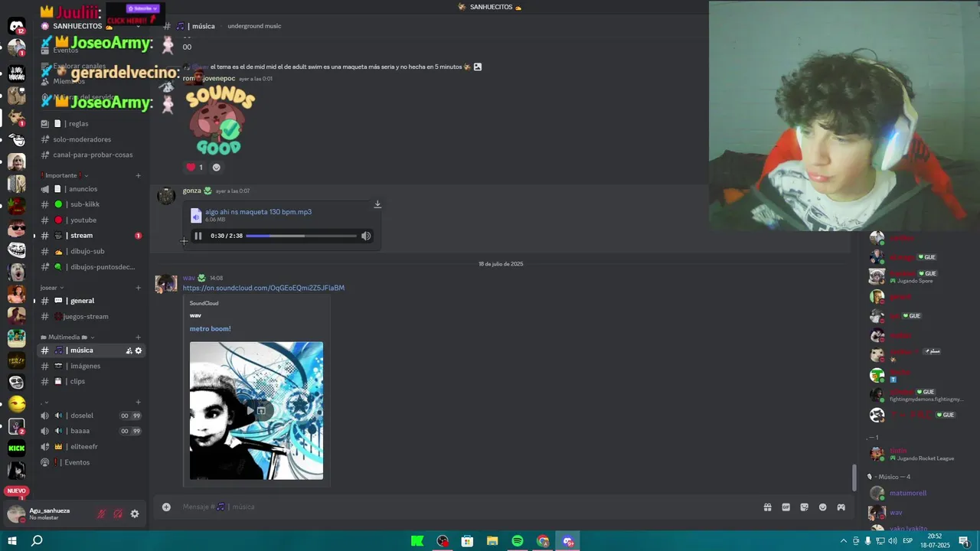Viewport: 980px width, 551px height.
Task: Open Windows taskbar search
Action: point(36,541)
